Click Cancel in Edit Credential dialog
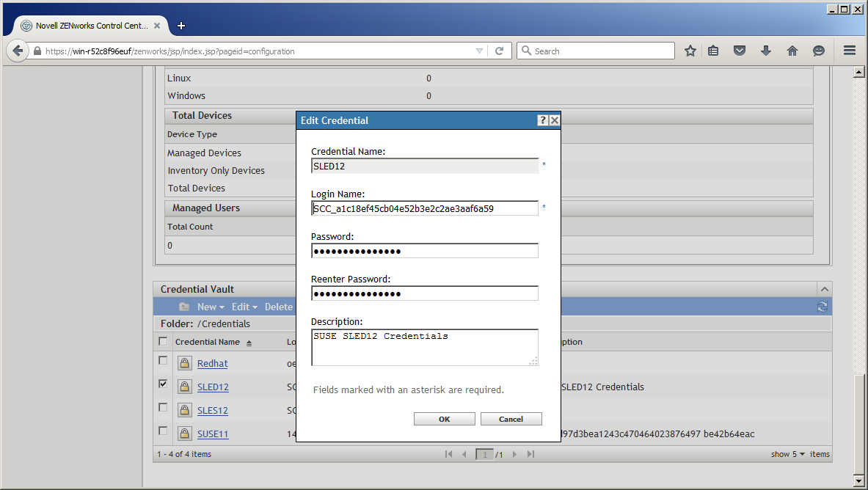Image resolution: width=868 pixels, height=490 pixels. coord(511,419)
